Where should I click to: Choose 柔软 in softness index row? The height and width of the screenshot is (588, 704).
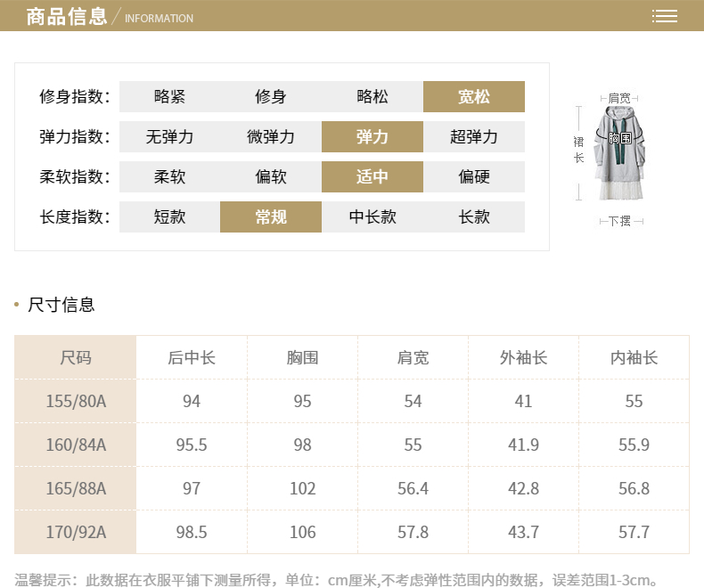[169, 176]
